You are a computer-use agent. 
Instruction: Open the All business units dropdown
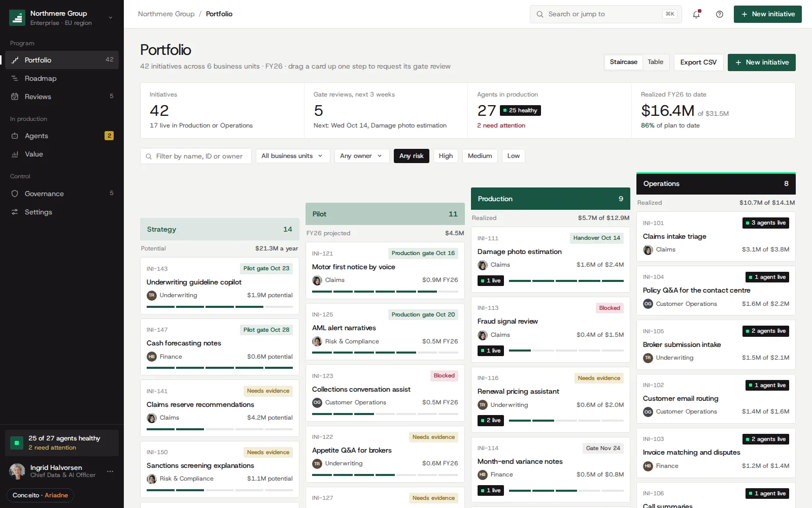pos(293,156)
